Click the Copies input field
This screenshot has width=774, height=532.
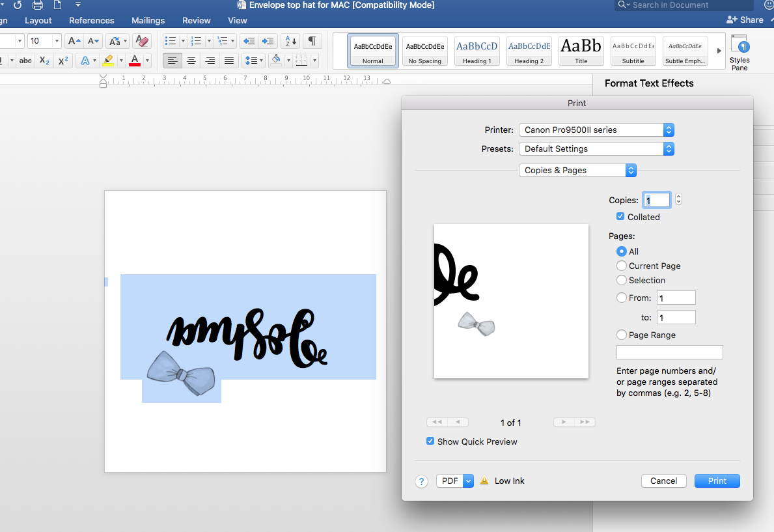coord(657,200)
